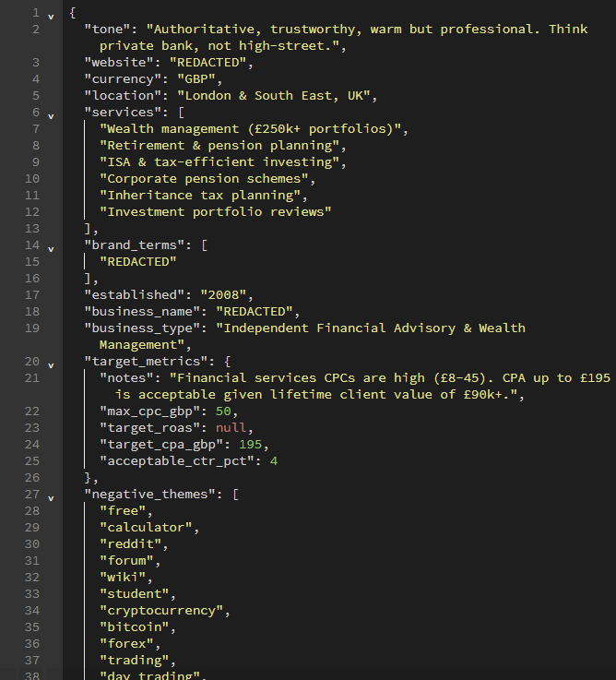Click the "Inheritance tax planning" service string

point(200,196)
